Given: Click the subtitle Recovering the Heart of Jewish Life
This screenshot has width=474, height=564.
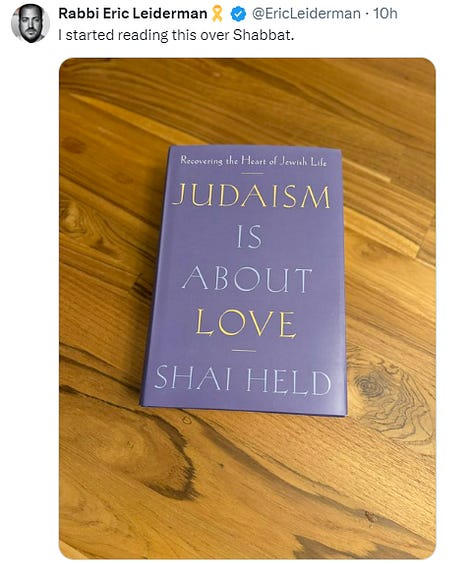Looking at the screenshot, I should click(x=254, y=161).
